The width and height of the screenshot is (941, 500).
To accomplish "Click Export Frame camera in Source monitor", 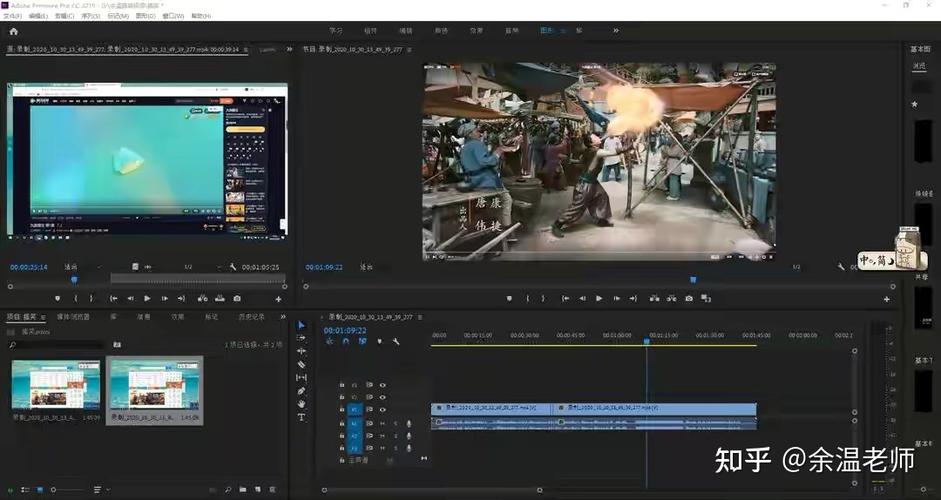I will point(237,298).
